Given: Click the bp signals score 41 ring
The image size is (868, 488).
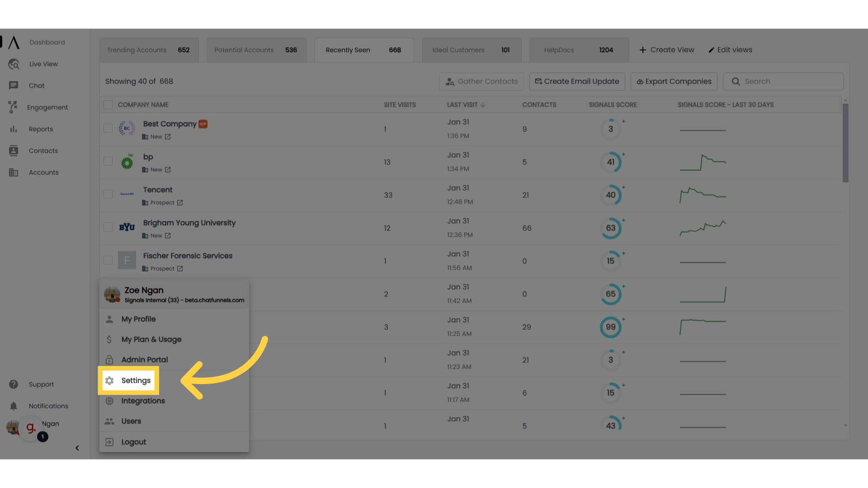Looking at the screenshot, I should 611,162.
